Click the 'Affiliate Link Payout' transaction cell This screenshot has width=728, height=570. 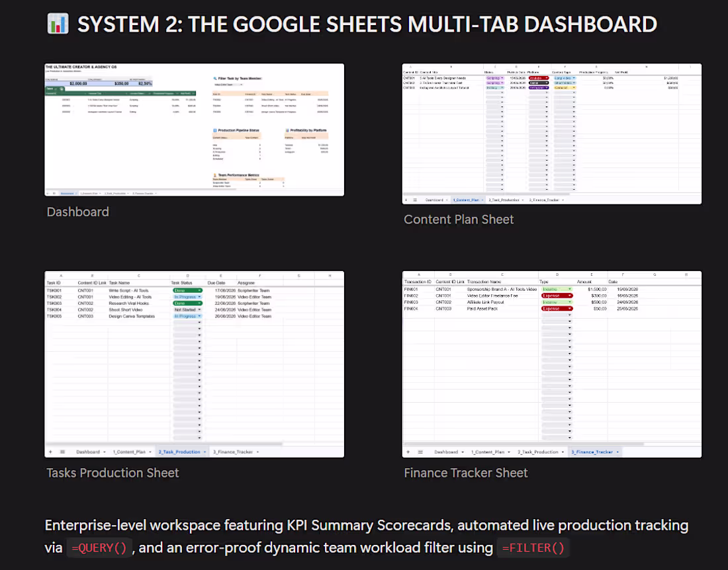[485, 302]
